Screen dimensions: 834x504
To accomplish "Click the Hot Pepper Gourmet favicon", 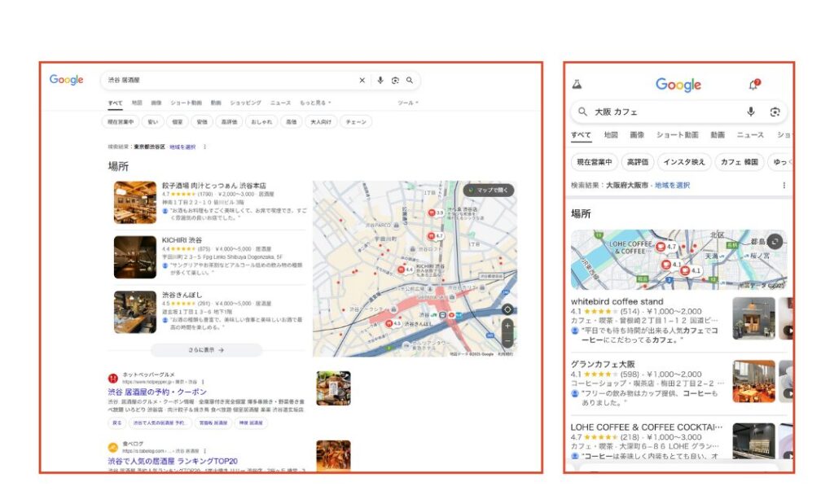I will 112,378.
